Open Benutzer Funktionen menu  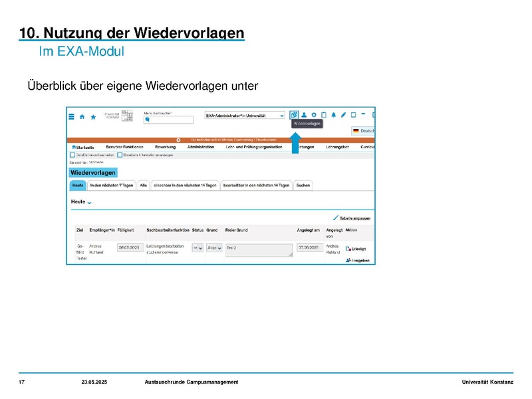coord(124,147)
